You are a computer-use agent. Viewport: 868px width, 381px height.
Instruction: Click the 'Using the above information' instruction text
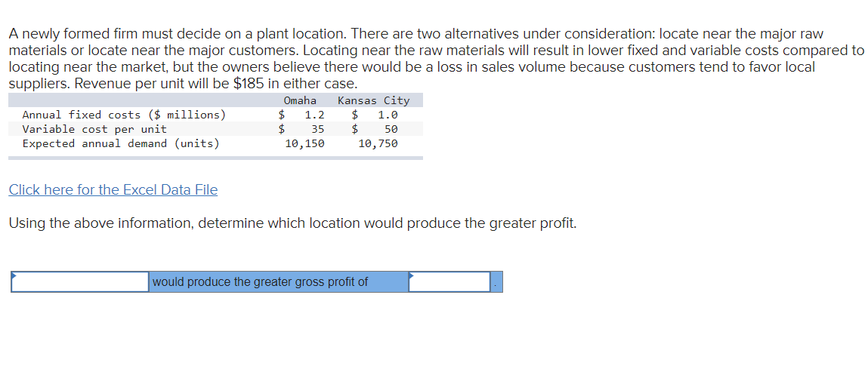click(293, 224)
